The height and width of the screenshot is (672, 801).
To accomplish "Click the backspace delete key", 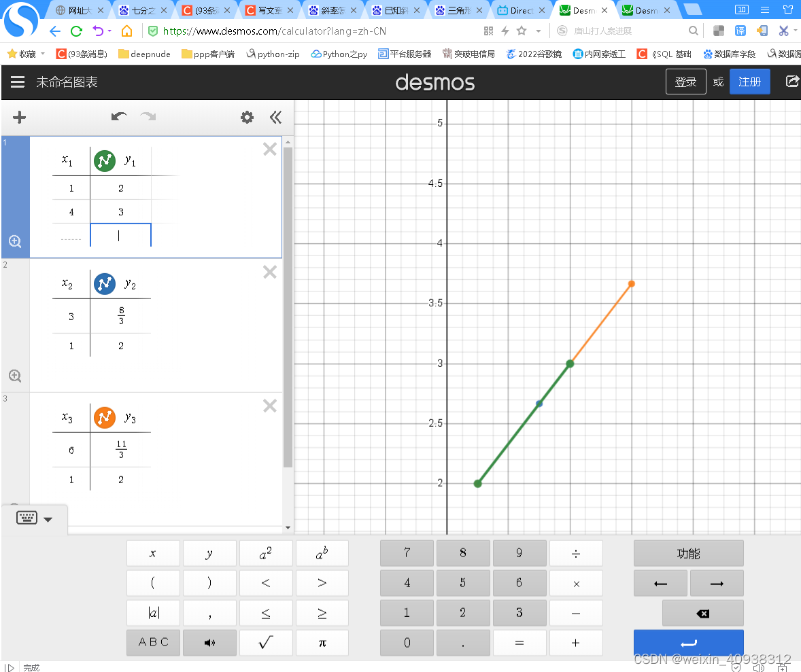I will pyautogui.click(x=702, y=613).
